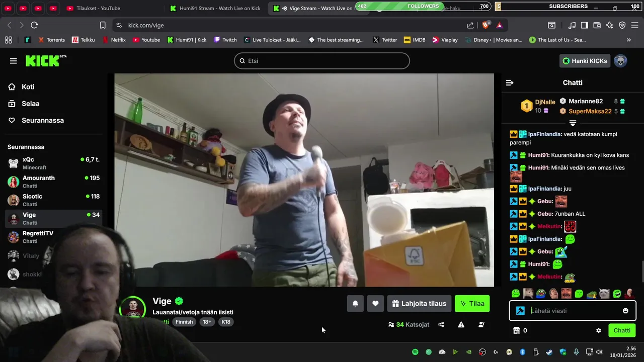Screen dimensions: 644x362
Task: Collapse the chat panel with its header icon
Action: [x=510, y=82]
